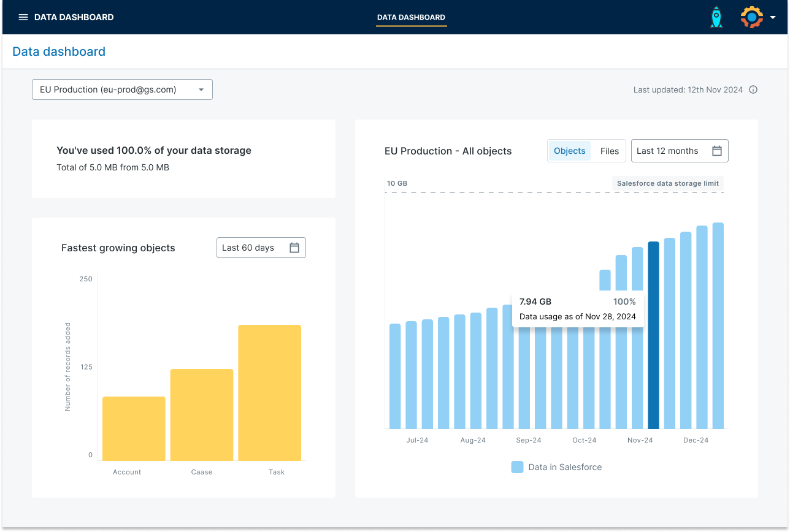Click the rocket icon in header

pyautogui.click(x=716, y=17)
